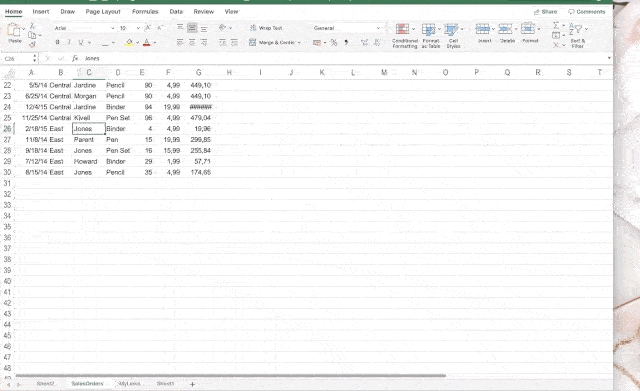The width and height of the screenshot is (640, 391).
Task: Decrease the font size
Action: [x=160, y=28]
